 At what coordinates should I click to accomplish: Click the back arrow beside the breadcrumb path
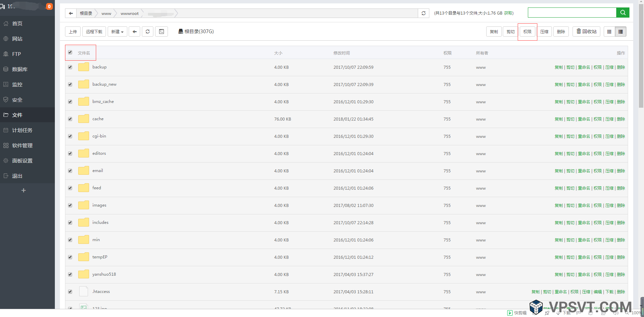70,13
